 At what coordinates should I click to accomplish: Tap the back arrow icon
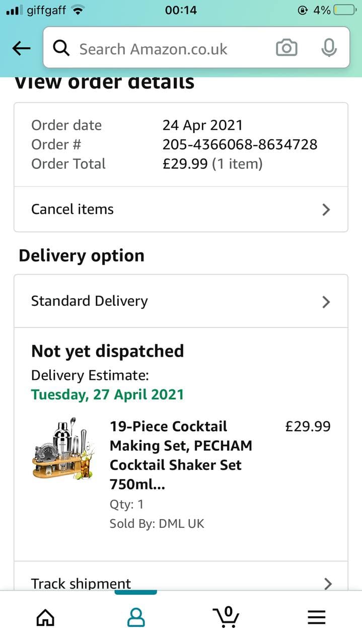click(x=21, y=48)
